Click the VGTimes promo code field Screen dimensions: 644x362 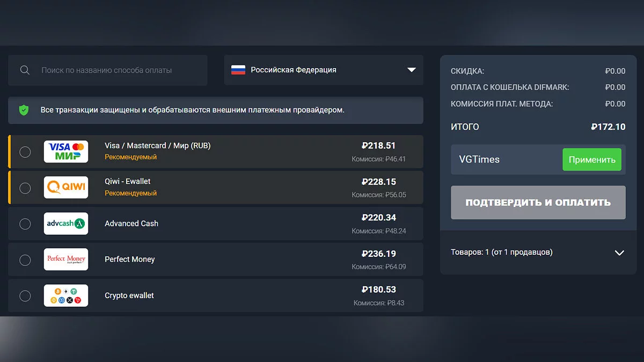(x=504, y=160)
